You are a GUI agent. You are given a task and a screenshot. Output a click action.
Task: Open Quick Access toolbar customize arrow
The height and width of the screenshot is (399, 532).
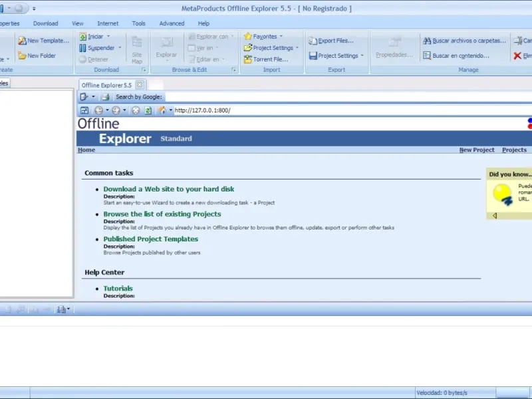34,9
